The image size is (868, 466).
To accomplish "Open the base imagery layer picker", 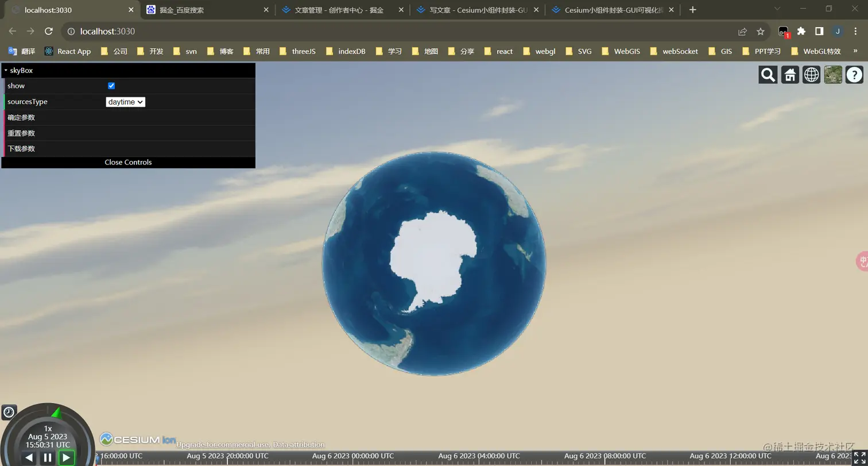I will tap(833, 75).
